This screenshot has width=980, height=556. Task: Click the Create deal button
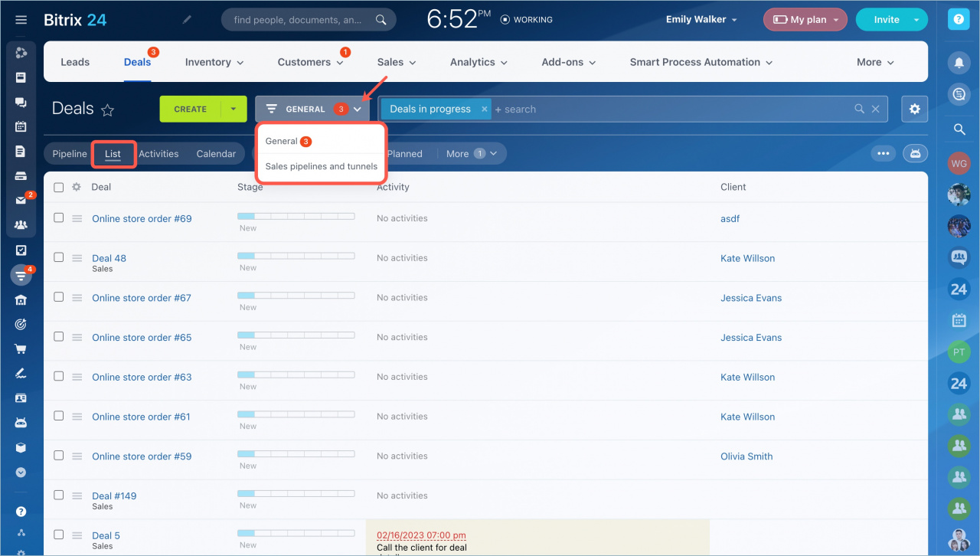click(191, 110)
